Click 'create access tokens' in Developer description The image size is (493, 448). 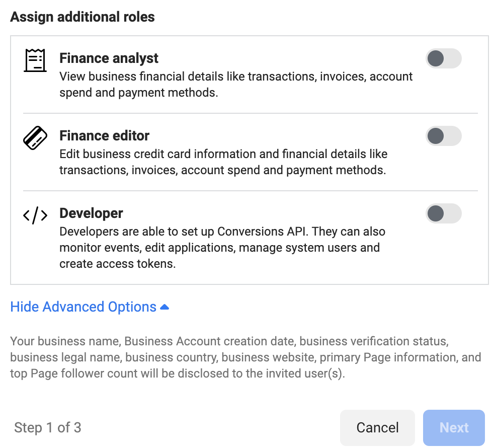pyautogui.click(x=117, y=264)
